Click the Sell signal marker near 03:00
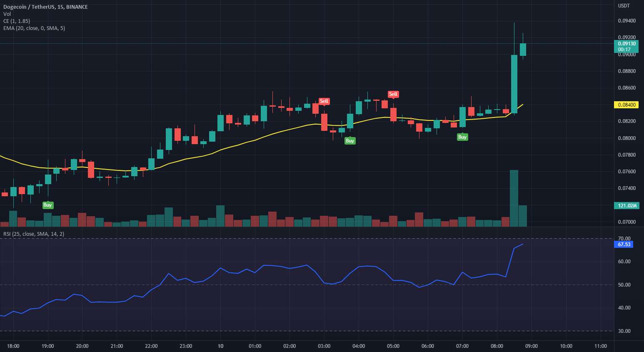 coord(324,101)
